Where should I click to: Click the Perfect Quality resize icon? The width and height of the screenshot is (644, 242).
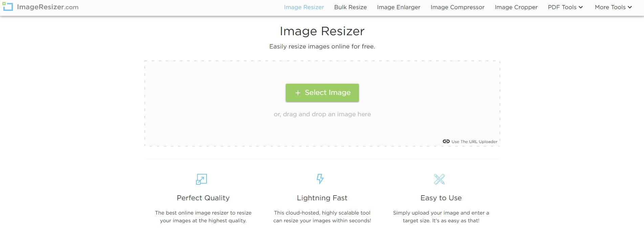pyautogui.click(x=201, y=180)
